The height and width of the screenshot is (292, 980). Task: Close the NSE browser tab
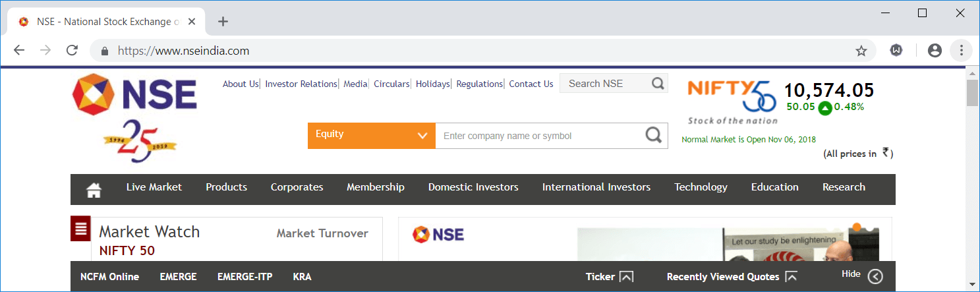pos(192,21)
